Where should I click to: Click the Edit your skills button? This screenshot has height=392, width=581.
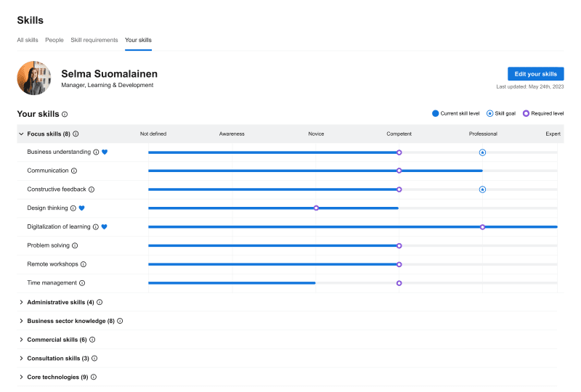click(535, 74)
